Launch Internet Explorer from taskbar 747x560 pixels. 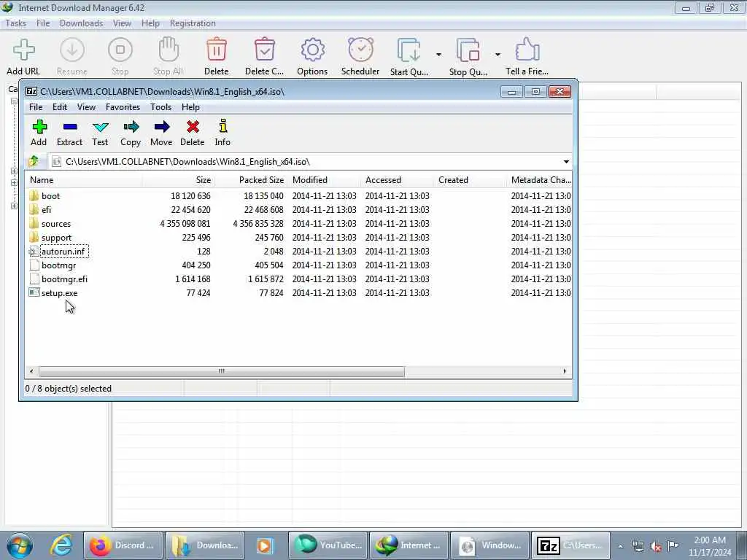pos(62,545)
